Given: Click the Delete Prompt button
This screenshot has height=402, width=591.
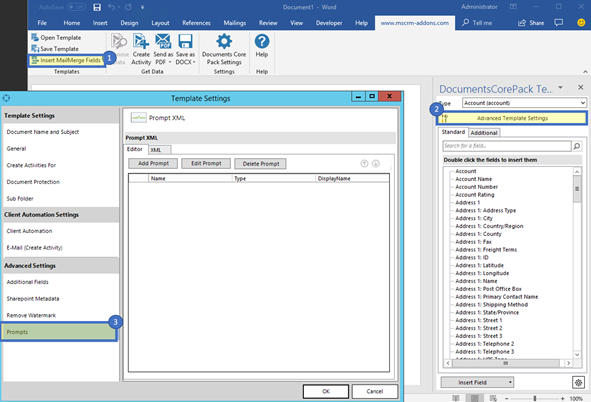Looking at the screenshot, I should click(x=260, y=164).
